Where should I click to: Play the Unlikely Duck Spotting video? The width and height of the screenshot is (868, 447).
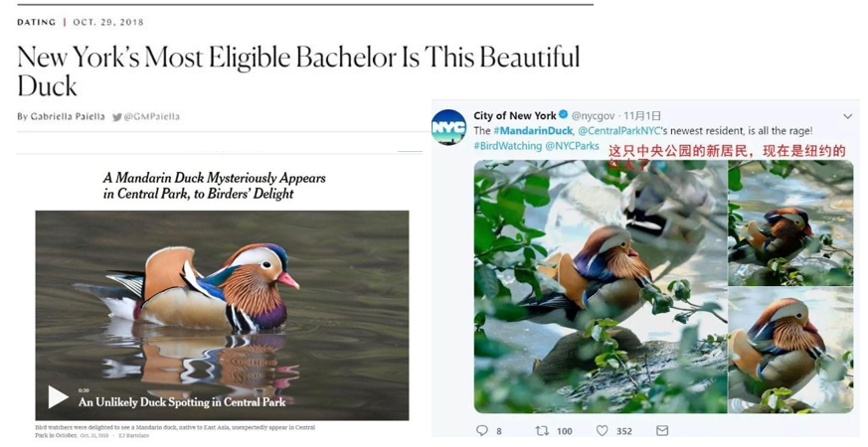[x=58, y=397]
